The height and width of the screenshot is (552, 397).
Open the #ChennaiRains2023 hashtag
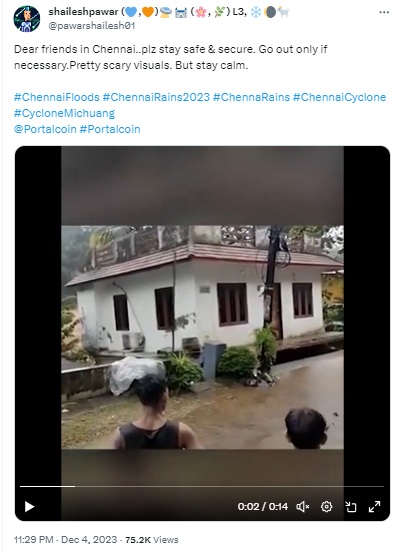tap(156, 97)
